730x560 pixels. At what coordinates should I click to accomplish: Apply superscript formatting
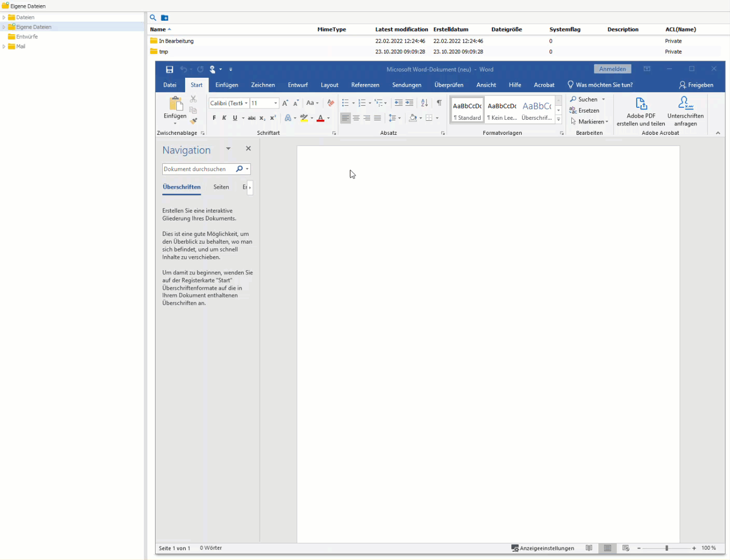(x=273, y=118)
